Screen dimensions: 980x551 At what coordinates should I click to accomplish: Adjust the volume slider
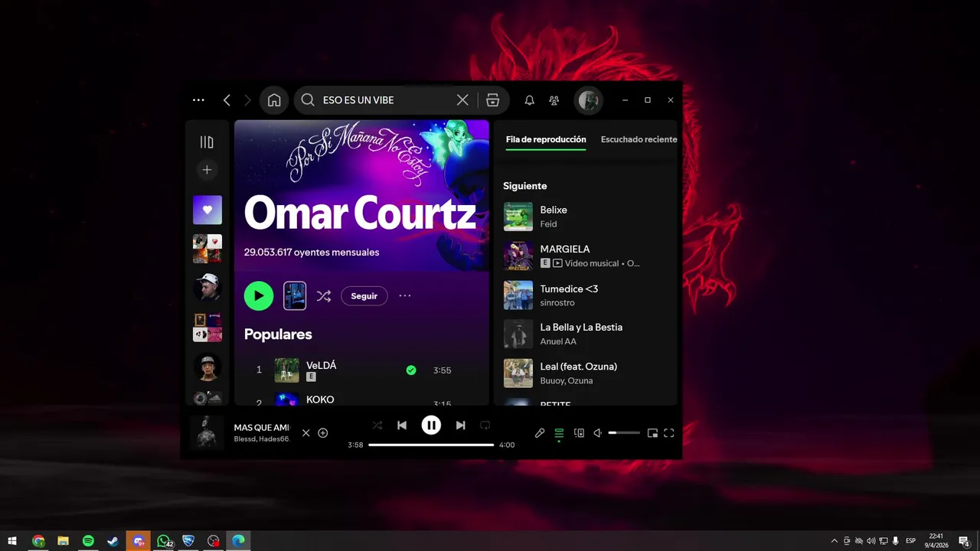[624, 433]
